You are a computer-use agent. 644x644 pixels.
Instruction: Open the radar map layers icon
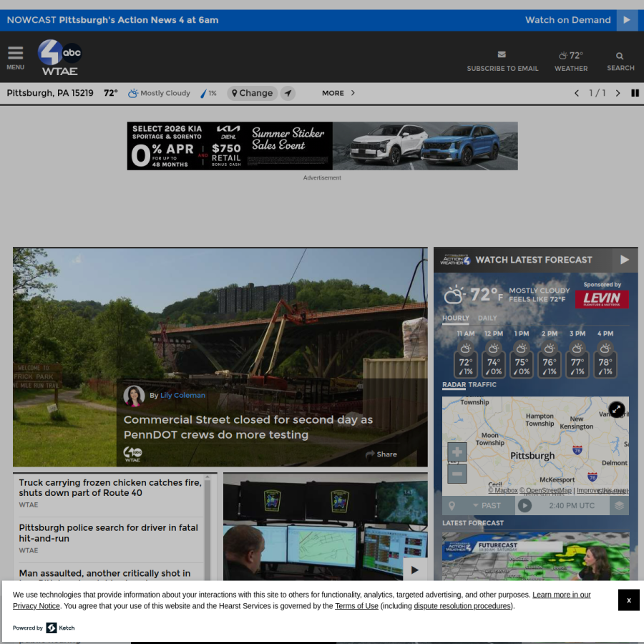click(619, 506)
